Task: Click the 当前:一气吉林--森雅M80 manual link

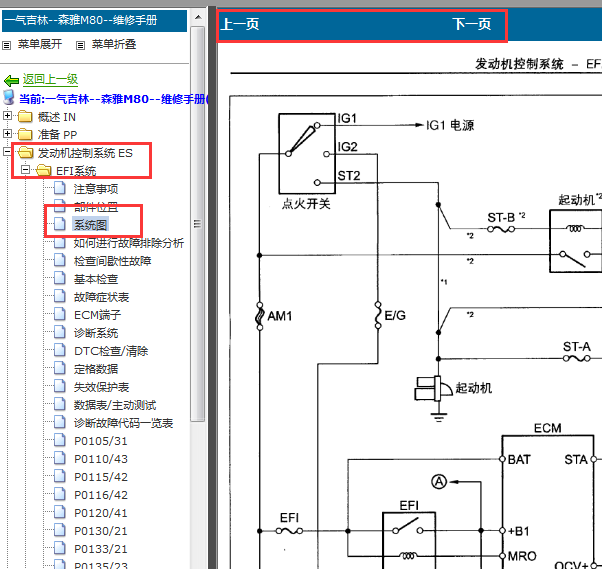Action: [x=113, y=99]
